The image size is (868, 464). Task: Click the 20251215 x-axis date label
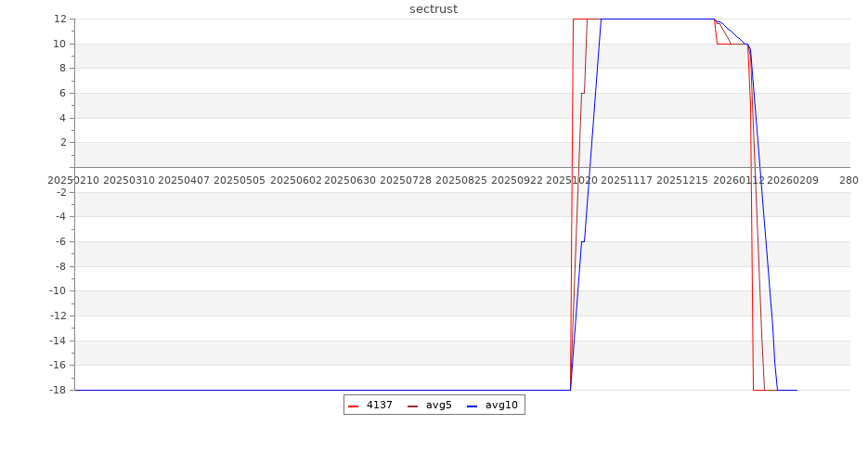(x=682, y=180)
